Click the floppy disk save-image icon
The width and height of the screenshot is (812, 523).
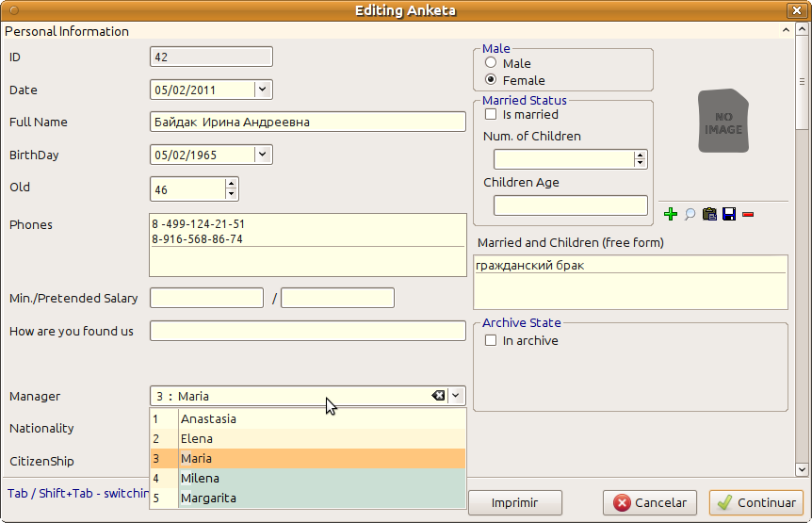tap(729, 214)
